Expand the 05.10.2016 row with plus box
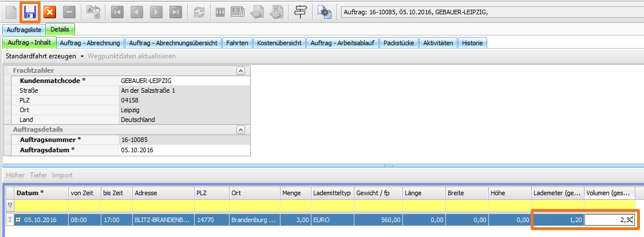Image resolution: width=644 pixels, height=237 pixels. 19,220
